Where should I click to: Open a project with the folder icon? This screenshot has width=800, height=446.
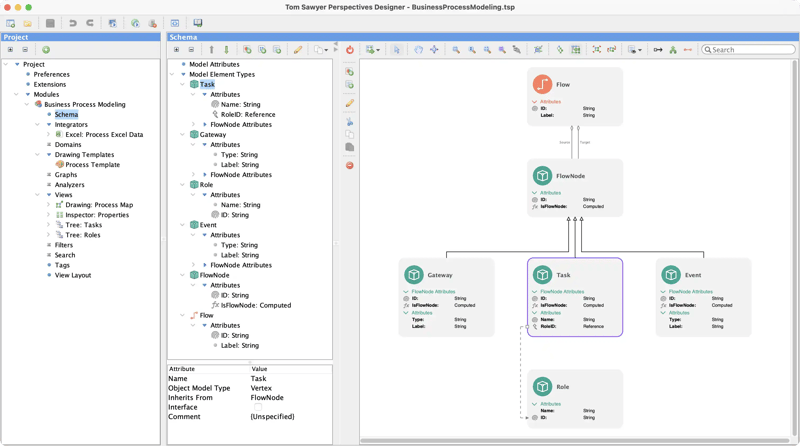pos(28,23)
